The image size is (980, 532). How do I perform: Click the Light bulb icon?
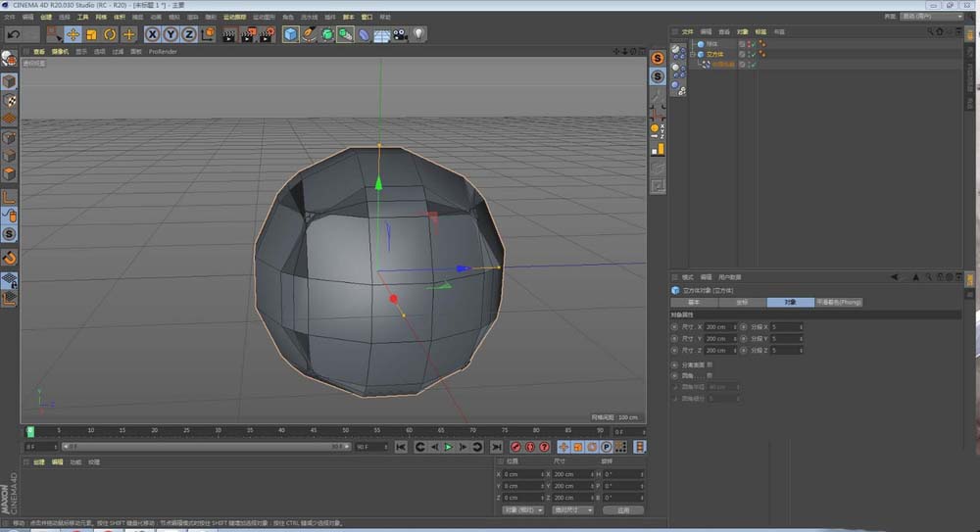[x=418, y=34]
